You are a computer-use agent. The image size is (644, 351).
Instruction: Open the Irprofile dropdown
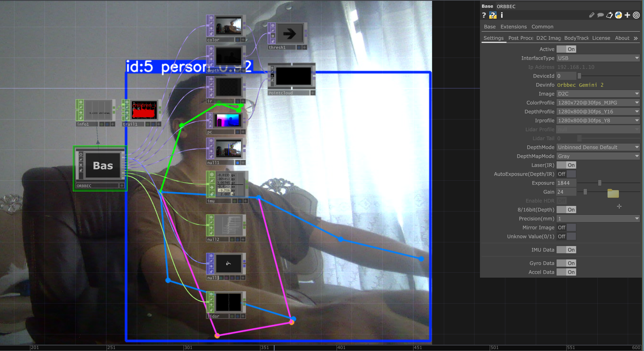point(598,120)
